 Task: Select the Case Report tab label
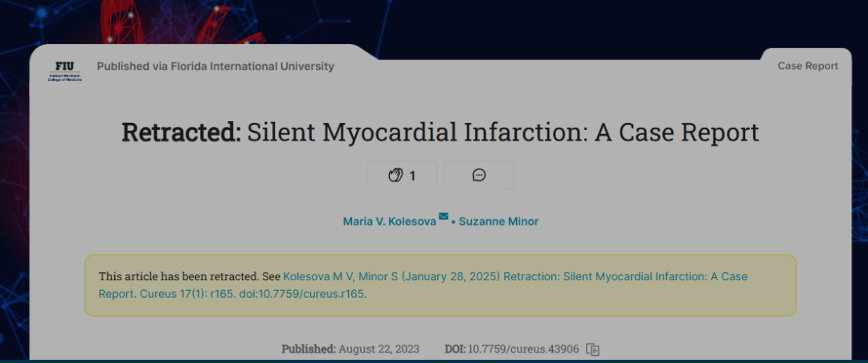[x=808, y=66]
